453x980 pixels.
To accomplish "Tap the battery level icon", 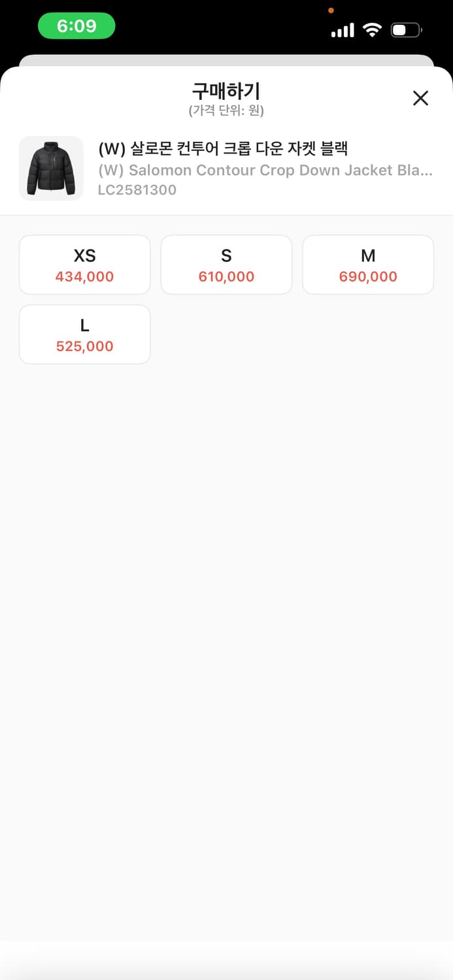I will point(406,30).
